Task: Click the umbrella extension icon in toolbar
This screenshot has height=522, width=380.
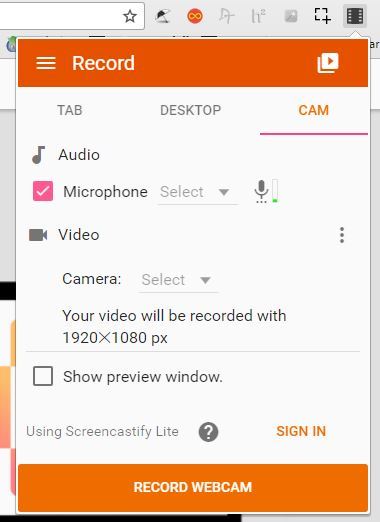Action: (163, 16)
